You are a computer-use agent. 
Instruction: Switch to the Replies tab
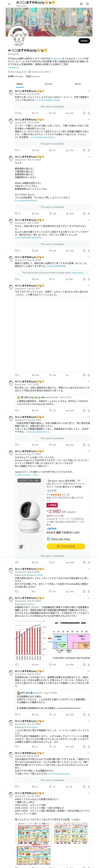tap(49, 84)
